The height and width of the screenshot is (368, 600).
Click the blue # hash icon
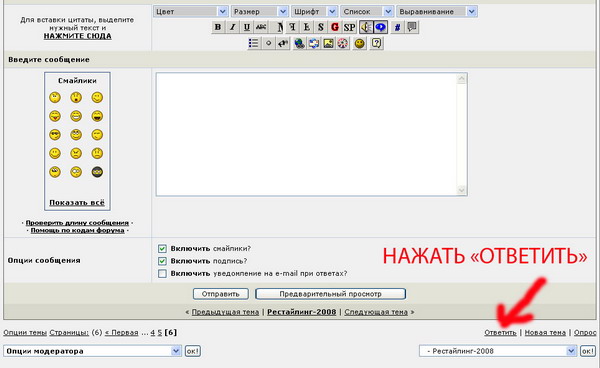click(397, 27)
